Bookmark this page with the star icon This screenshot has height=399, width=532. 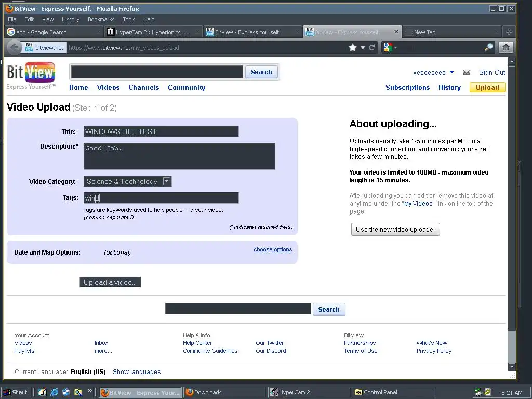[353, 47]
